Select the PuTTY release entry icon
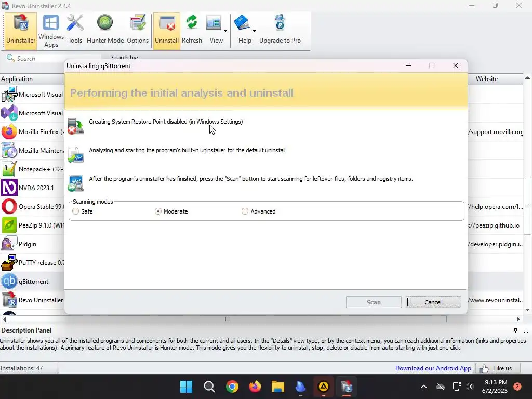532x399 pixels. coord(9,262)
